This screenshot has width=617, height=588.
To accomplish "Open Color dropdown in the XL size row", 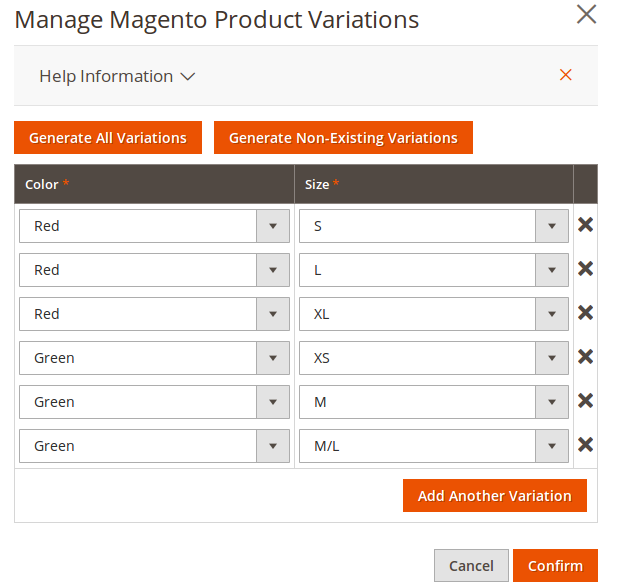I will (x=154, y=314).
